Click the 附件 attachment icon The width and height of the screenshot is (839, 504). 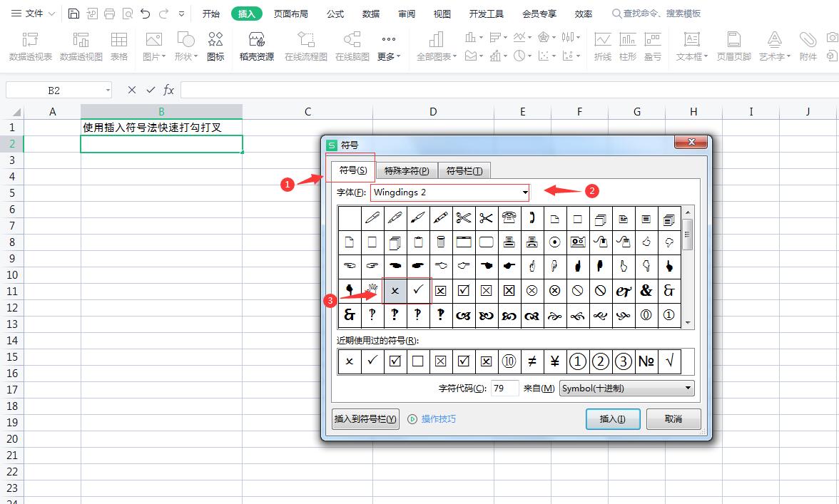[808, 46]
